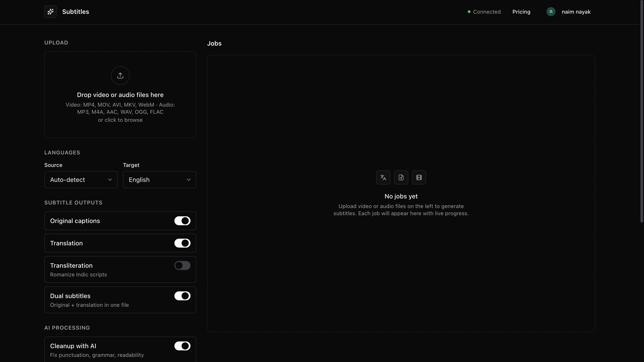This screenshot has width=644, height=362.
Task: Click the Jobs section heading
Action: tap(214, 44)
